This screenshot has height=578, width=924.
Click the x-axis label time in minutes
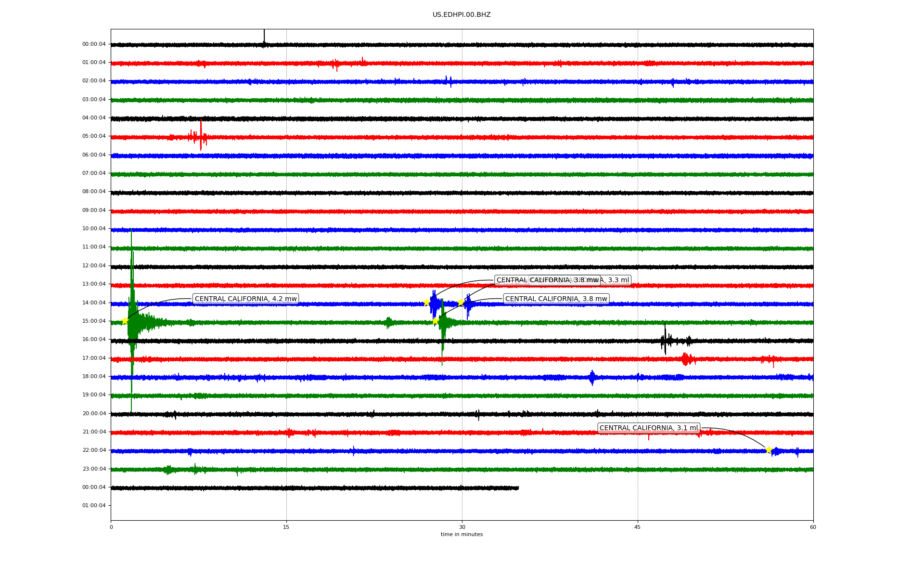[x=462, y=534]
